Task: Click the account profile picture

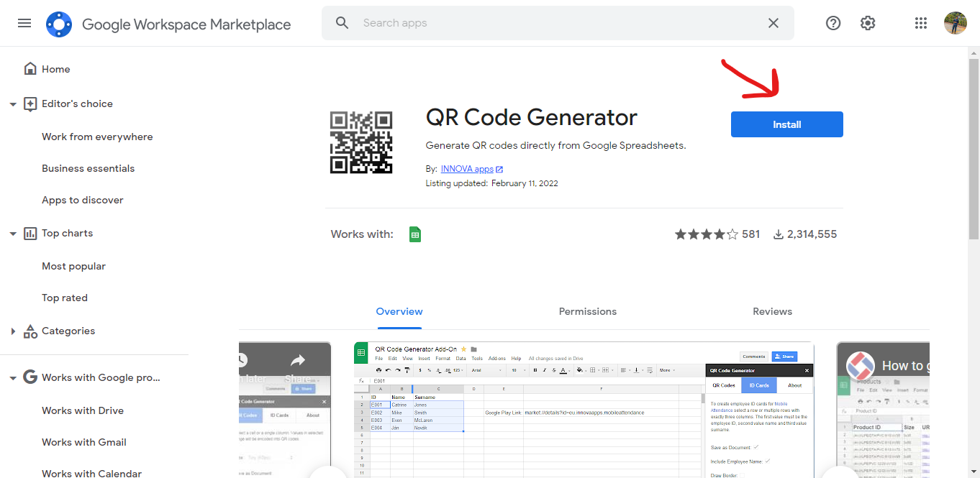Action: pos(956,23)
